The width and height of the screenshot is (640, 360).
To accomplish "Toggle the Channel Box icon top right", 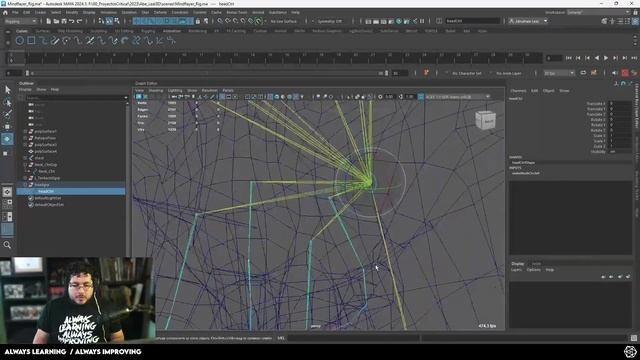I will click(635, 21).
